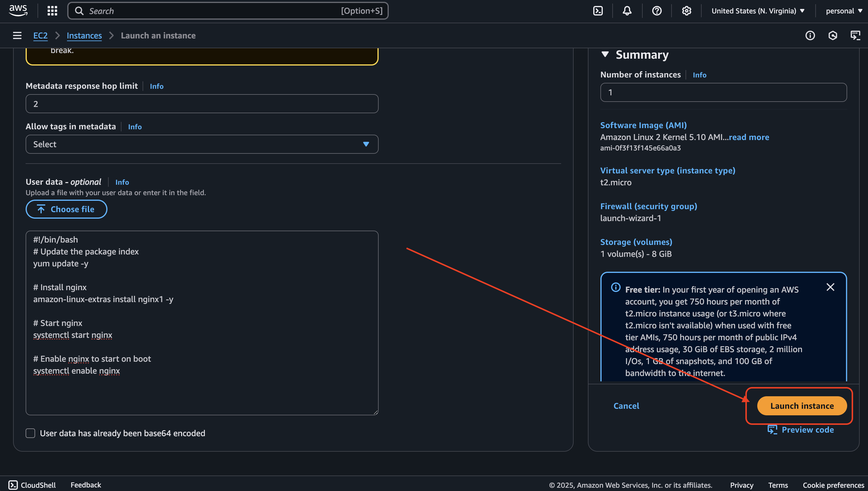868x491 pixels.
Task: Open CloudShell from the top bar
Action: (x=598, y=11)
